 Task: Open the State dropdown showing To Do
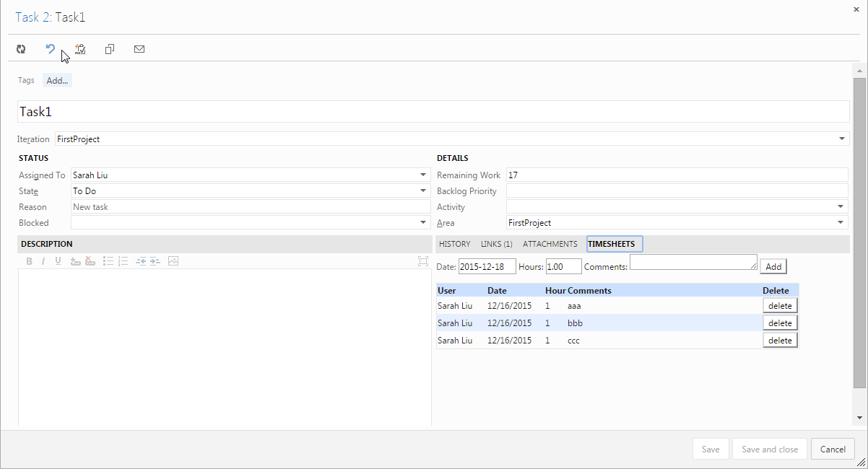click(x=422, y=190)
